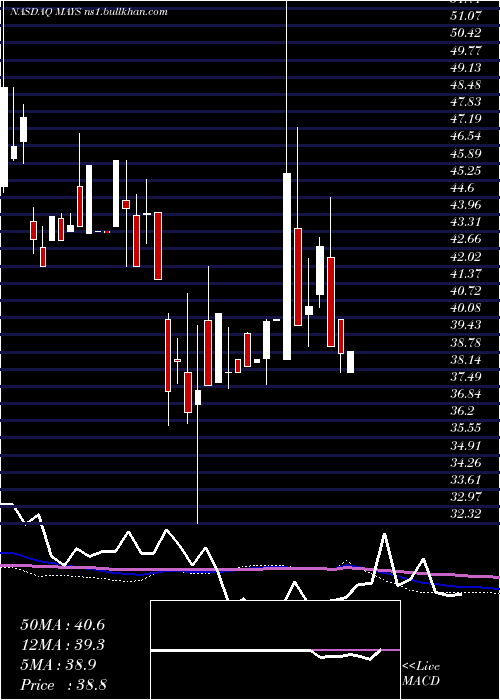The image size is (500, 700).
Task: Click the 41.37 price axis label
Action: click(467, 274)
